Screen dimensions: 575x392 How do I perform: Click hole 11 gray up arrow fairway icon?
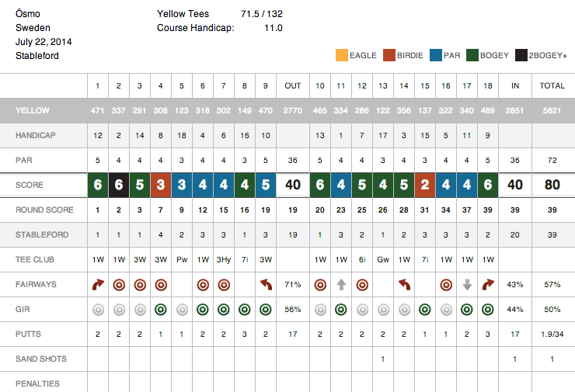341,285
